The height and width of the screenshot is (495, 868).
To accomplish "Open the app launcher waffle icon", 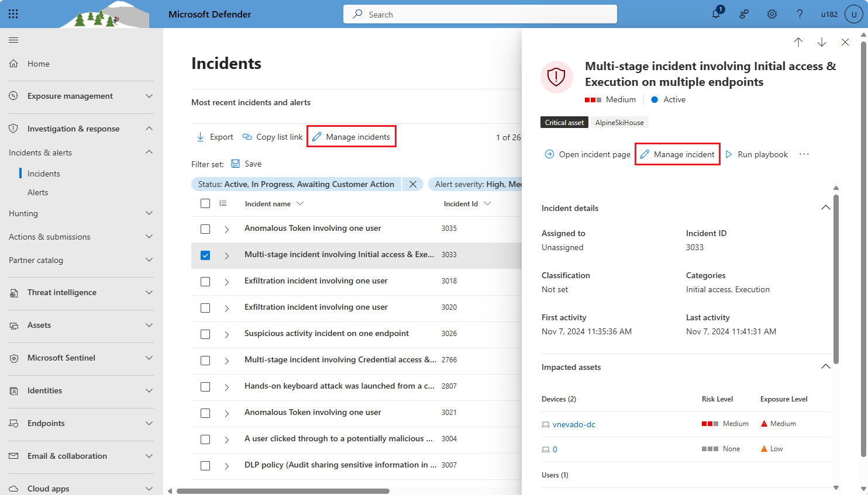I will (x=13, y=14).
